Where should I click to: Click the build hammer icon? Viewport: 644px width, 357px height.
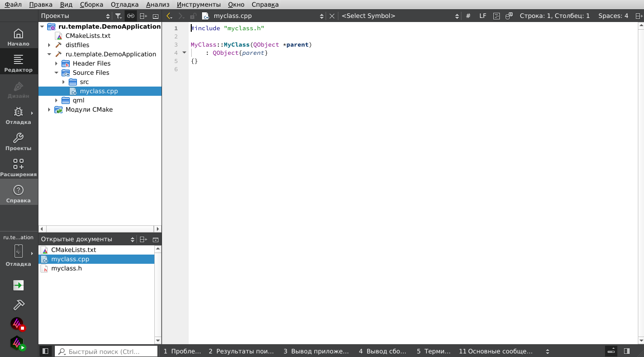(18, 305)
